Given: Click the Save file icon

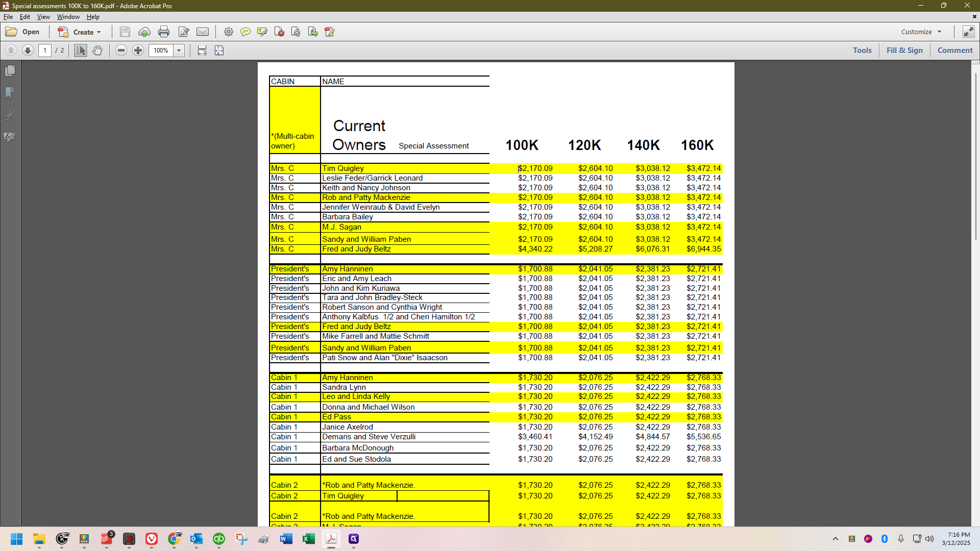Looking at the screenshot, I should (x=125, y=32).
